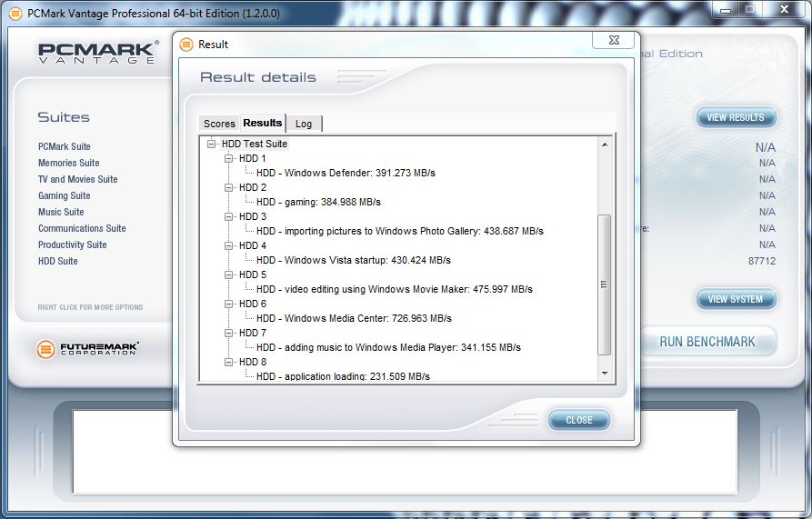Click the PCMark Vantage title bar icon

pyautogui.click(x=15, y=14)
